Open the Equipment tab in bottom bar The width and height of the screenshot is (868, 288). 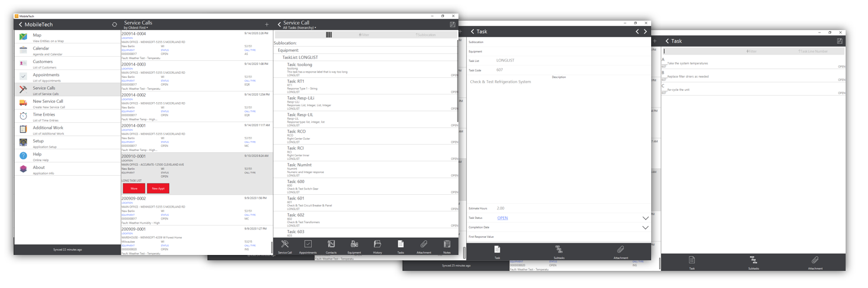tap(354, 246)
